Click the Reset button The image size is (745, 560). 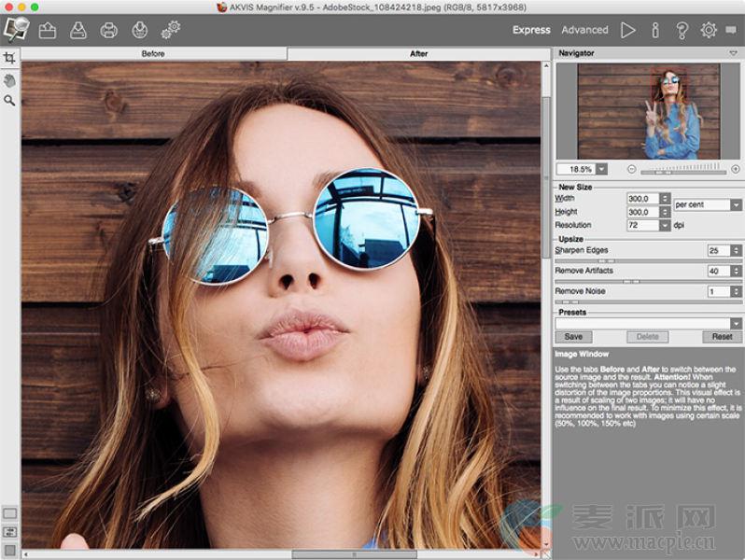[722, 337]
